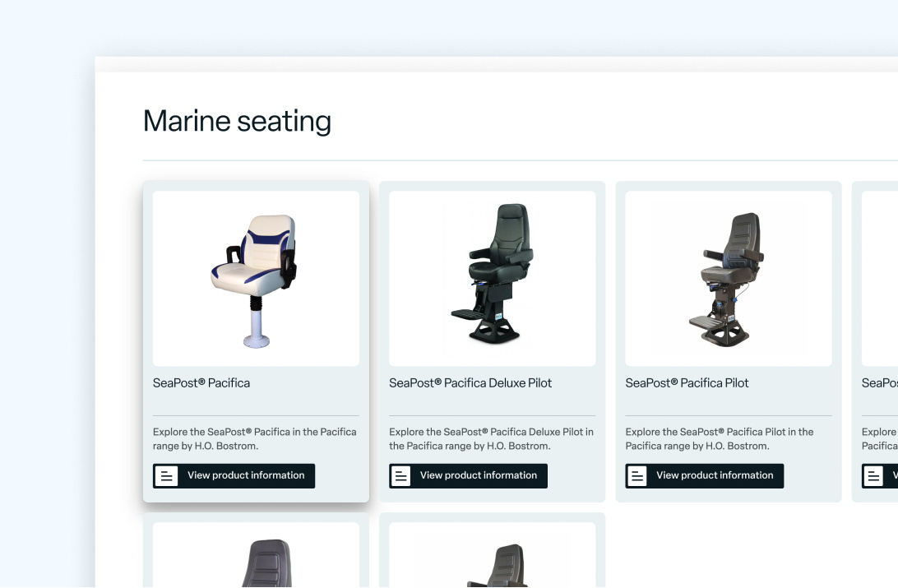Click document icon on SeaPost Pacifica button
This screenshot has width=898, height=588.
coord(166,476)
